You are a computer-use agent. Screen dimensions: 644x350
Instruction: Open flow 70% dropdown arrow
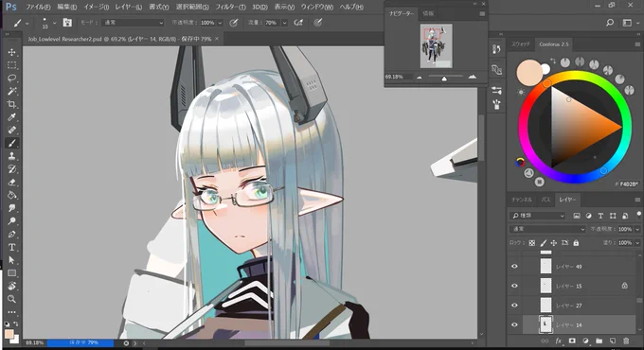[284, 23]
